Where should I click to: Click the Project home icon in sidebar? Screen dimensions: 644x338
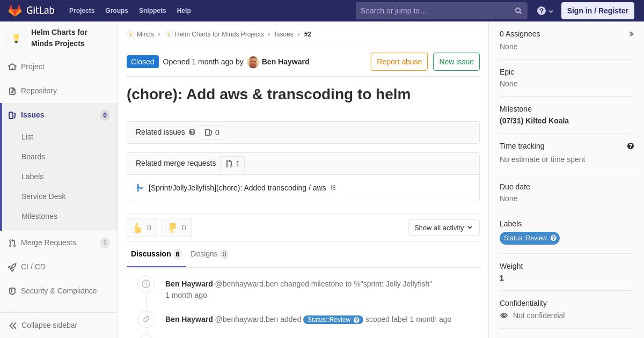(x=12, y=67)
